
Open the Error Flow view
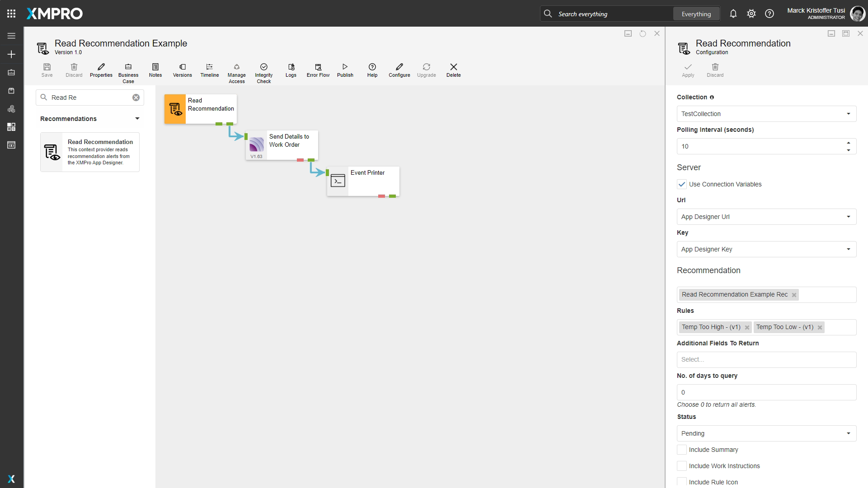pyautogui.click(x=318, y=67)
